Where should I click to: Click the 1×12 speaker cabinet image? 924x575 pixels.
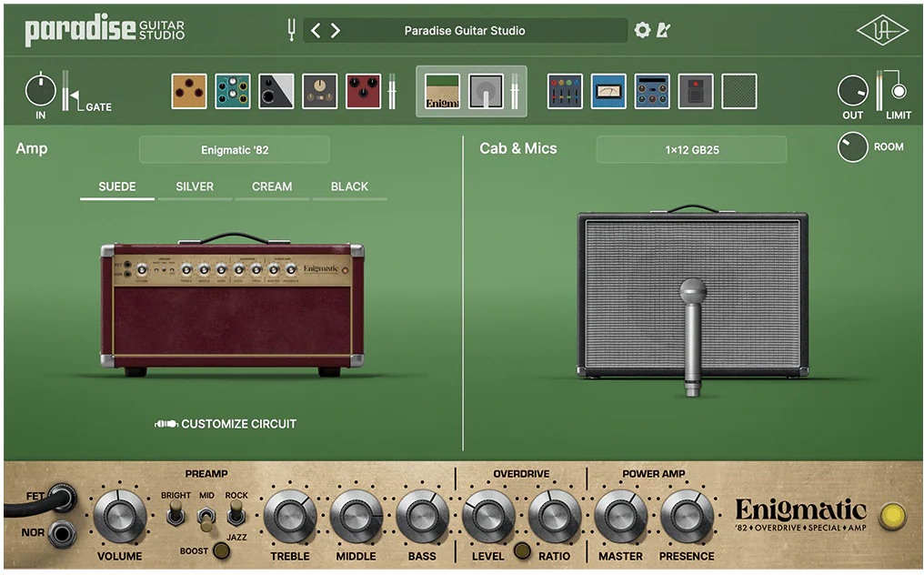coord(692,293)
